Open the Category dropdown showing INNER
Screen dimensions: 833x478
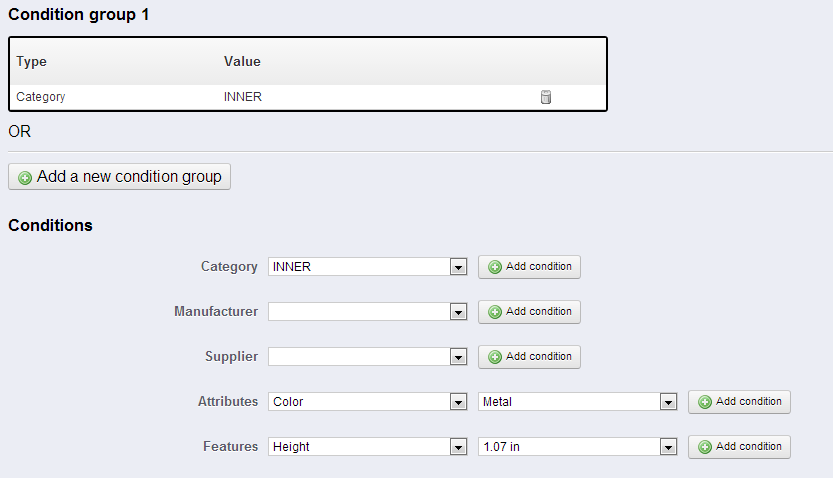[x=368, y=267]
